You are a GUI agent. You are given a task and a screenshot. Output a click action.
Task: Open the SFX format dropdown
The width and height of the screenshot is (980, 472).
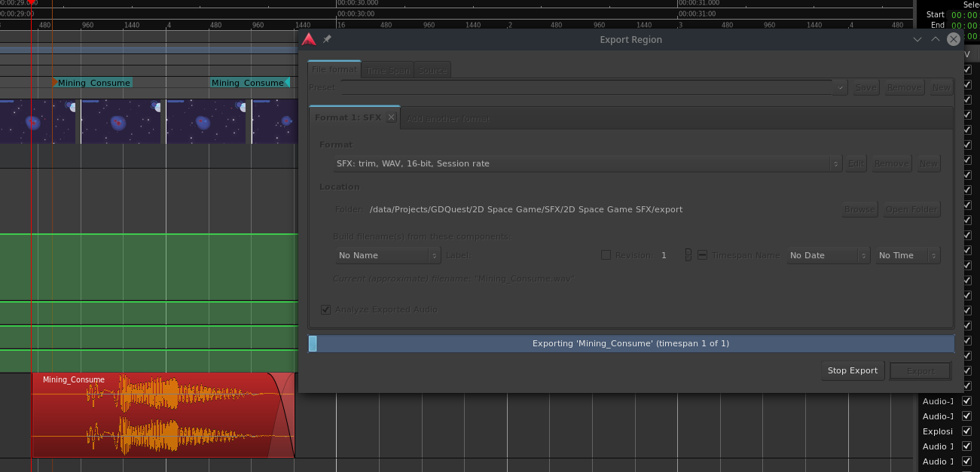coord(588,163)
